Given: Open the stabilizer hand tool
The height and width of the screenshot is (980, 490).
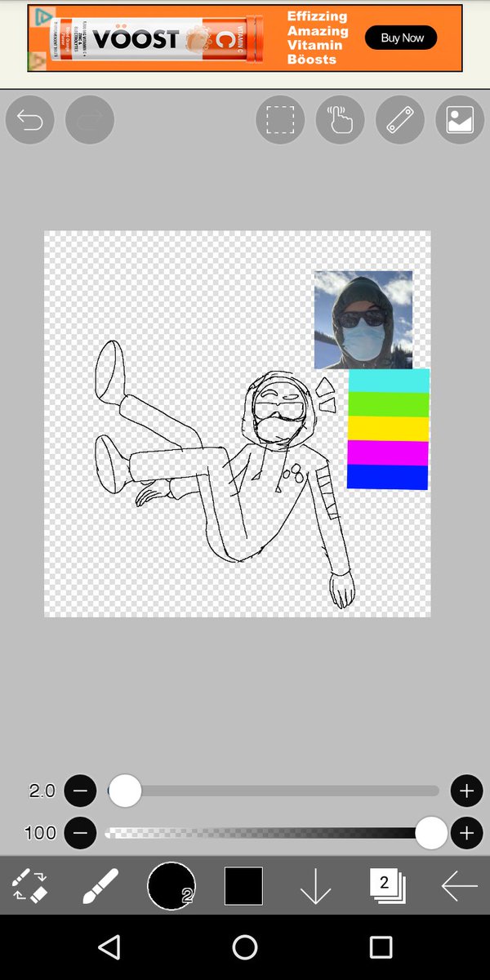Looking at the screenshot, I should pyautogui.click(x=341, y=120).
